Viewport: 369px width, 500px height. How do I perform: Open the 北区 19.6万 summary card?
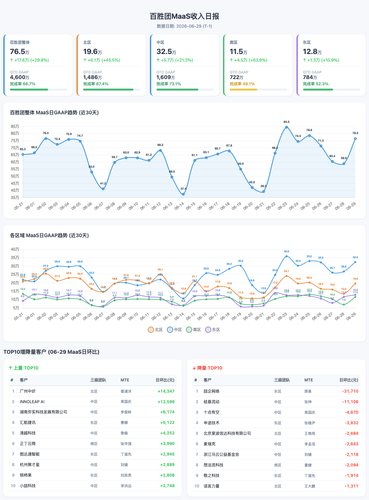click(111, 65)
